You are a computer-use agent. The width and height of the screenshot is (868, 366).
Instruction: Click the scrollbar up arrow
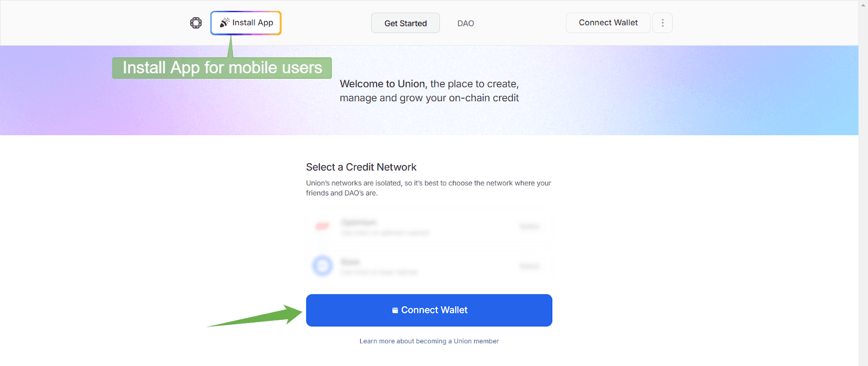(x=863, y=5)
